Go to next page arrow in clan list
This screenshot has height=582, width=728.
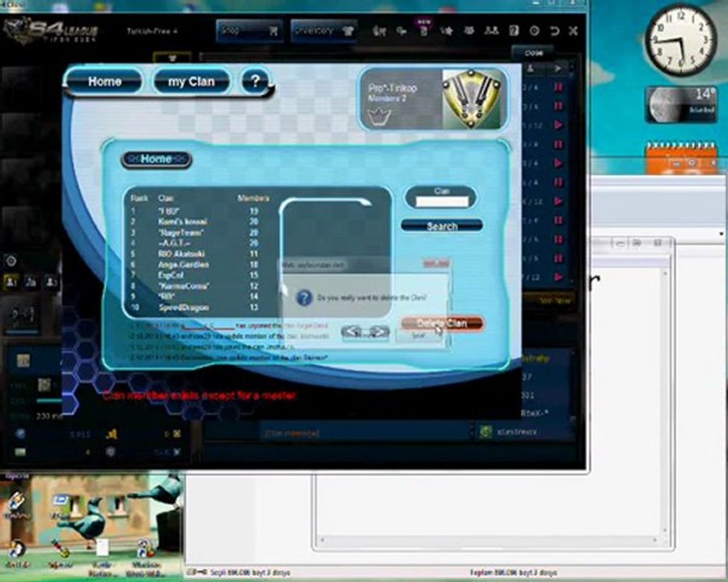[379, 331]
